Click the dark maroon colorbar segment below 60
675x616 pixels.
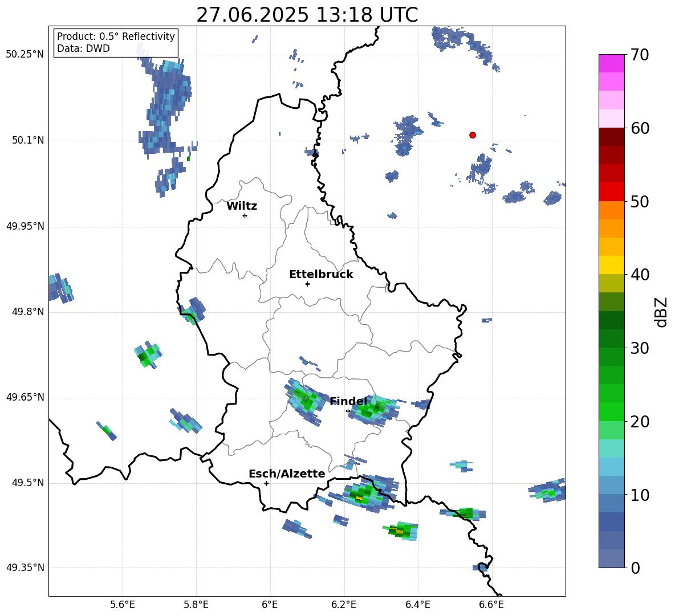tap(611, 137)
